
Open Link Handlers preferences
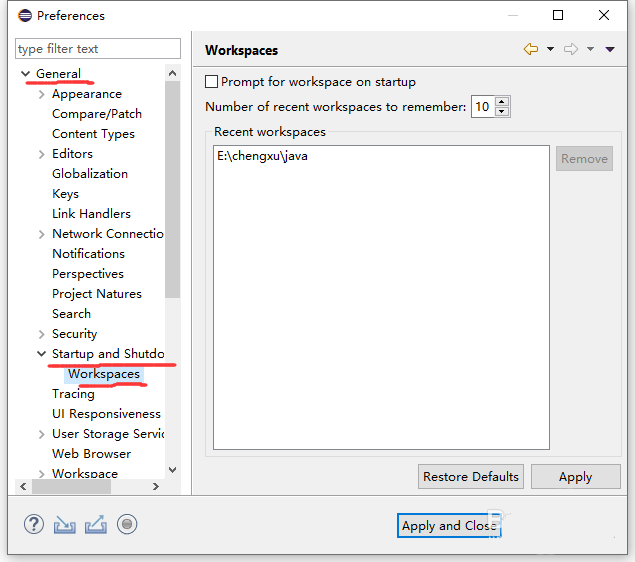pyautogui.click(x=91, y=214)
